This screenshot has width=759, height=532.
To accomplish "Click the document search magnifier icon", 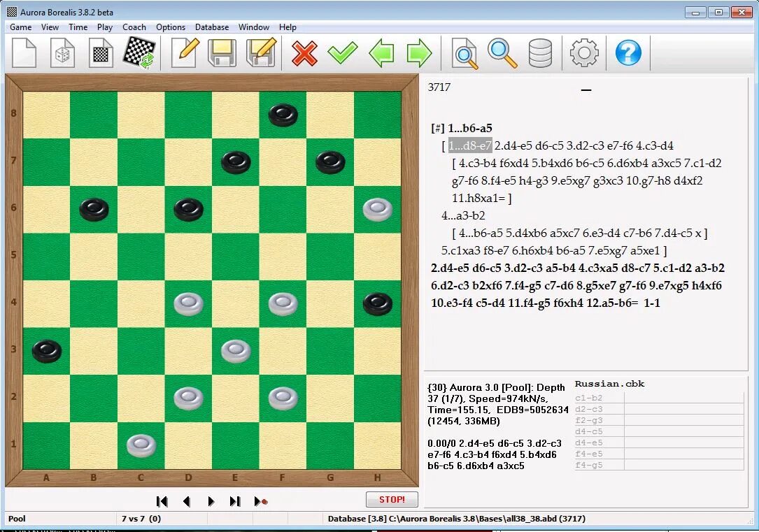I will (x=464, y=52).
